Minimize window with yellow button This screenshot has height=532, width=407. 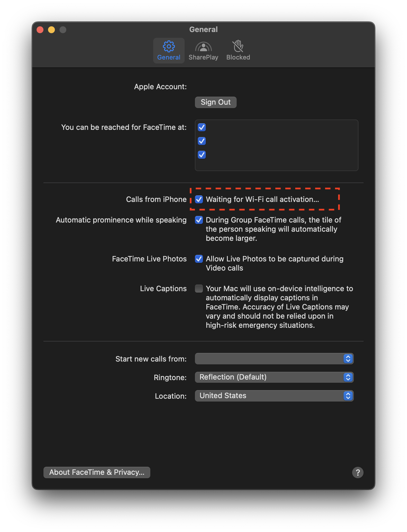tap(51, 30)
